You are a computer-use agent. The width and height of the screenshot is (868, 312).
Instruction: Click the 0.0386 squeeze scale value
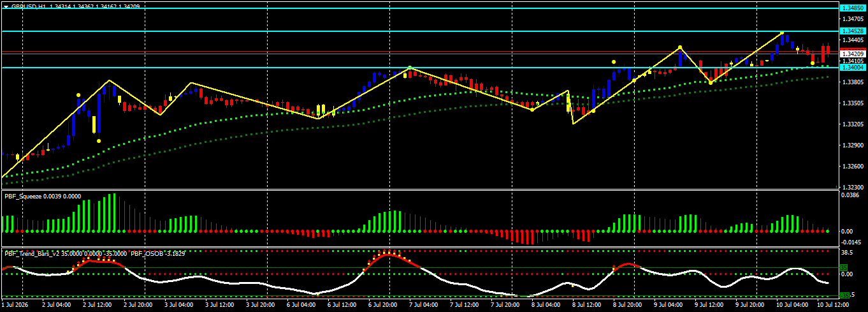851,196
